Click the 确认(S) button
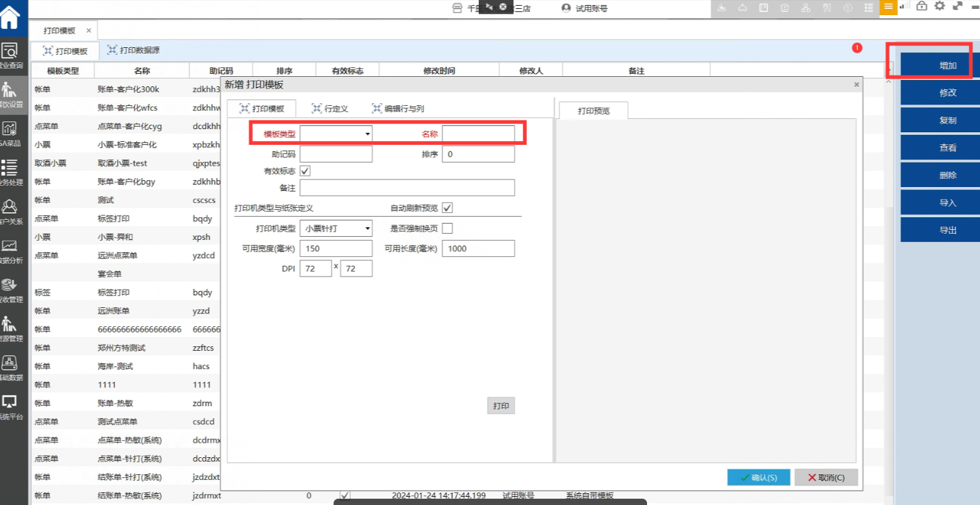 pyautogui.click(x=758, y=477)
